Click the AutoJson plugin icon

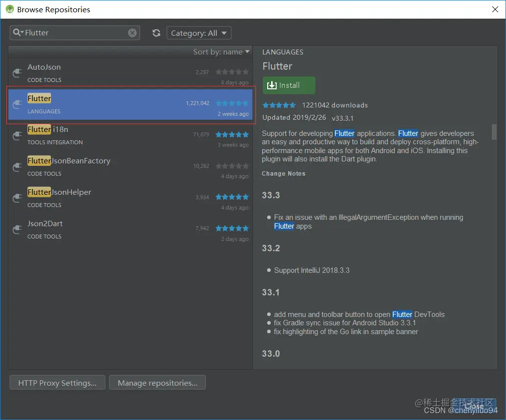(17, 73)
